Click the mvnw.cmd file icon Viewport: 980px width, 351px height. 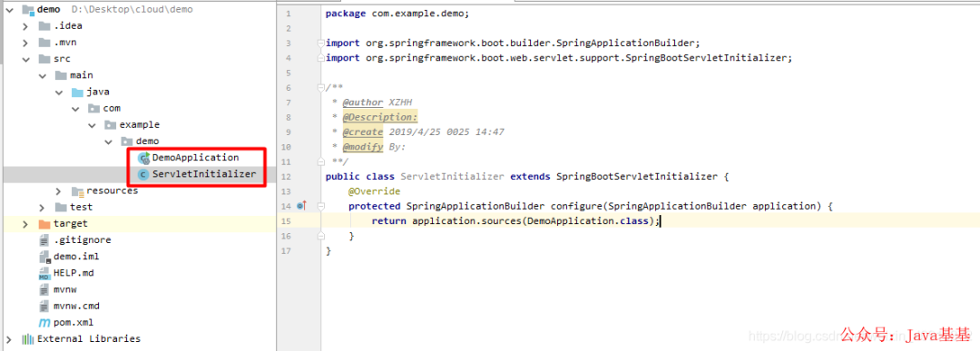(44, 306)
